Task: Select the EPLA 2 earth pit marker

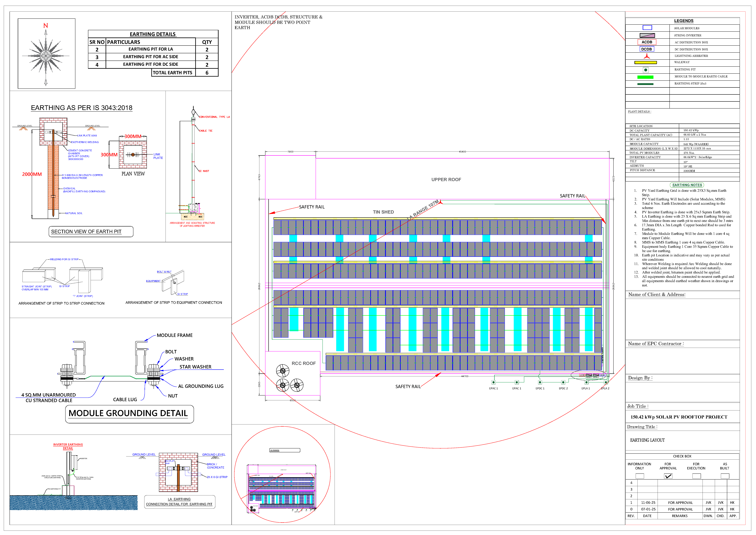Action: 606,382
